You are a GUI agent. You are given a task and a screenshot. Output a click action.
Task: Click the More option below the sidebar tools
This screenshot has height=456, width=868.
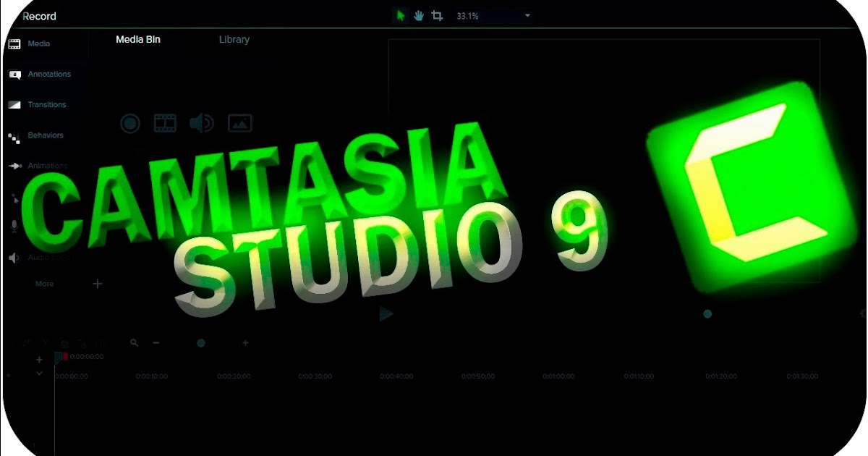44,284
